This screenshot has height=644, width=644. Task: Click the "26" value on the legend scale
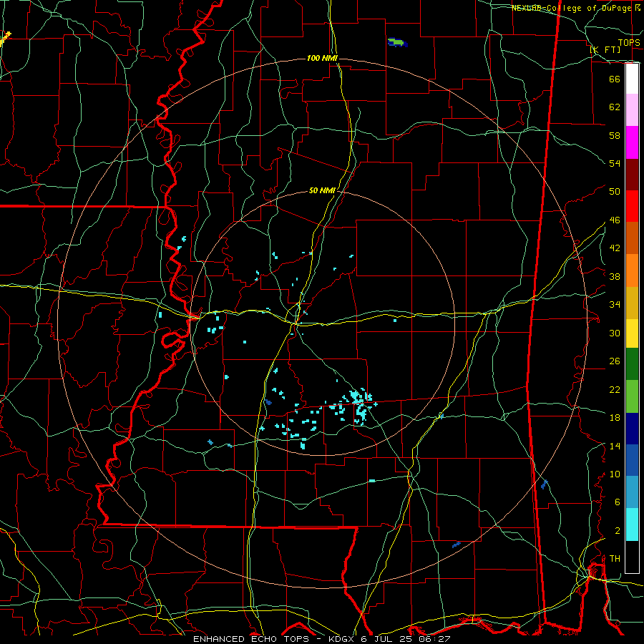click(615, 361)
